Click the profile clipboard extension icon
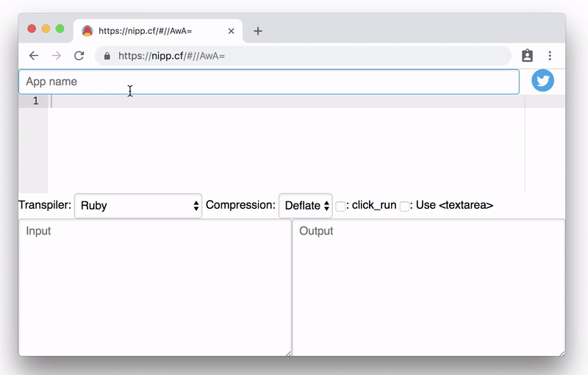 (527, 56)
